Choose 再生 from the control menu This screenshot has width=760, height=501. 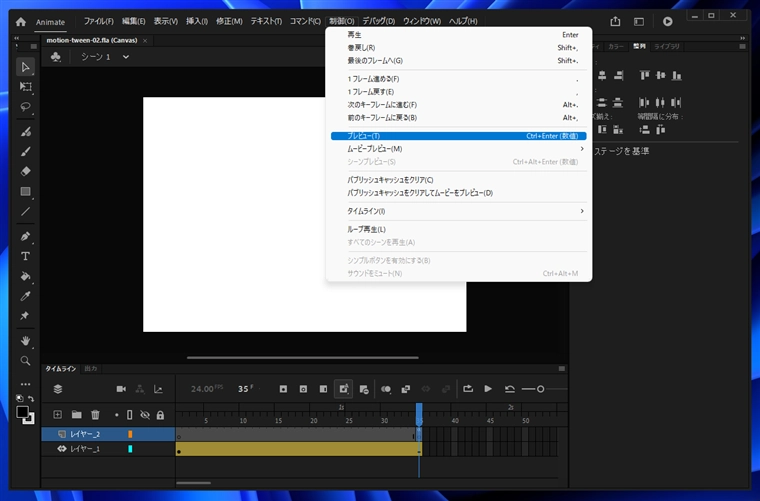coord(459,35)
